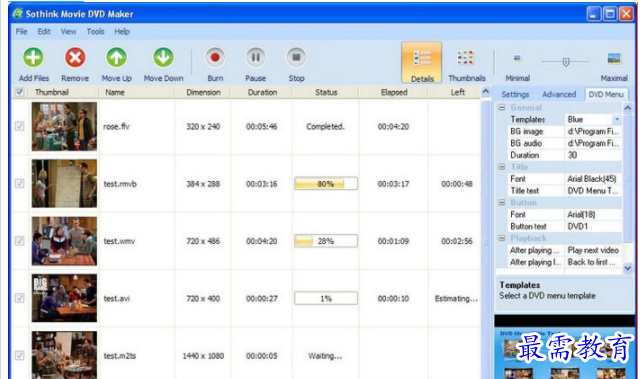Viewport: 640px width, 379px height.
Task: Sort by the Elapsed column header
Action: coord(394,92)
